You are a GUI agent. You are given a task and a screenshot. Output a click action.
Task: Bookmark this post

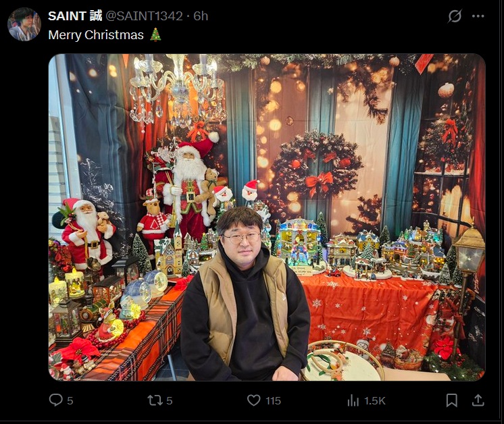click(451, 400)
